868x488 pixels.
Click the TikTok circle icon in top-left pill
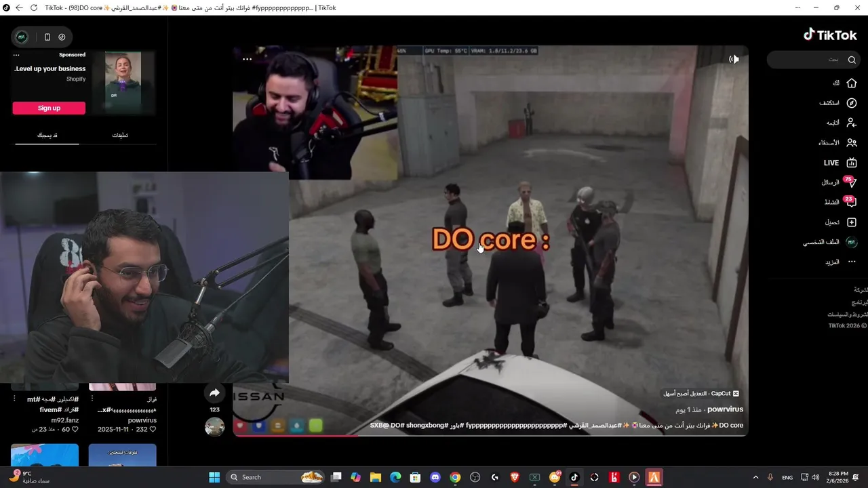62,37
